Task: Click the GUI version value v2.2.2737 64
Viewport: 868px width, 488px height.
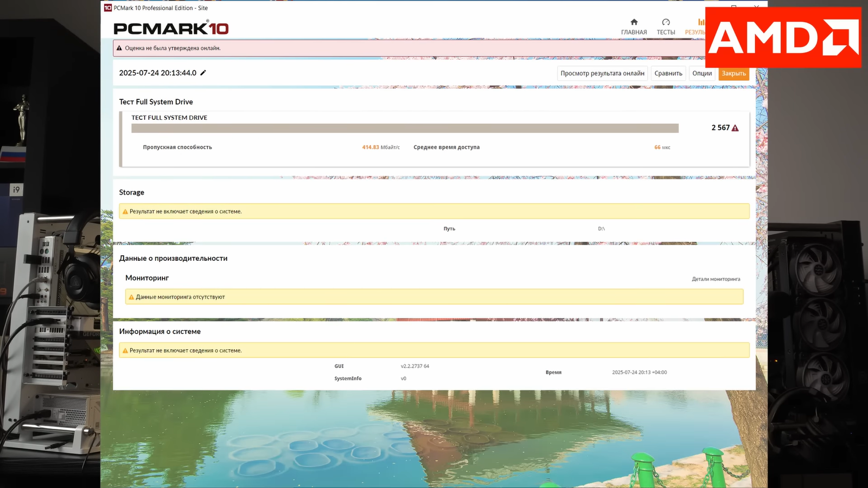Action: 415,367
